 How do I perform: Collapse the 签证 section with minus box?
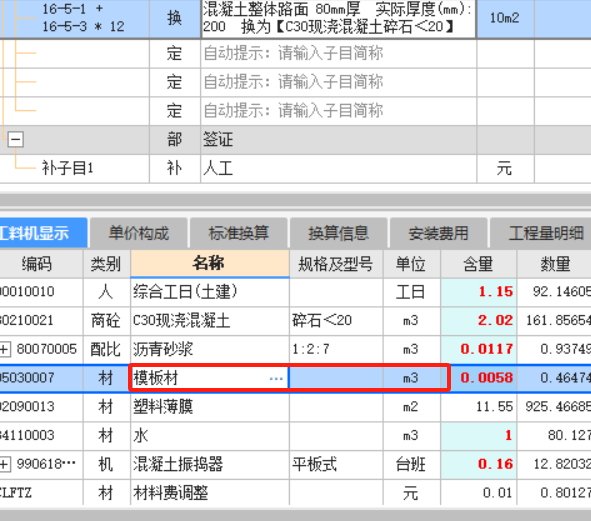coord(15,139)
